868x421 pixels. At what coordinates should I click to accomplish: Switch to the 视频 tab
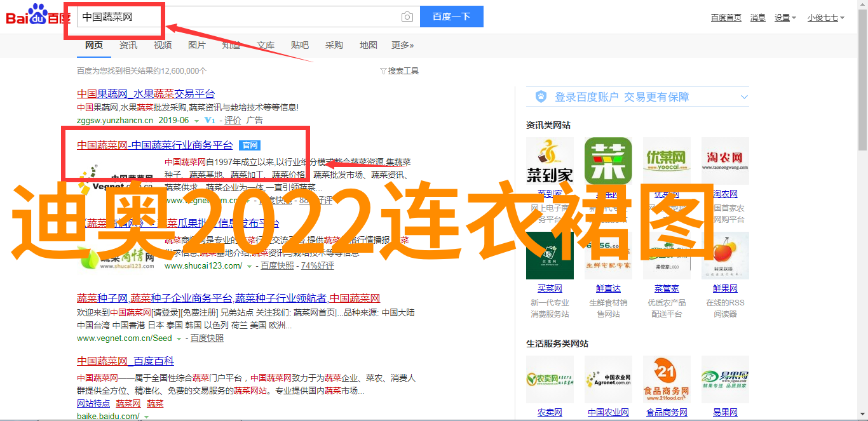coord(163,45)
